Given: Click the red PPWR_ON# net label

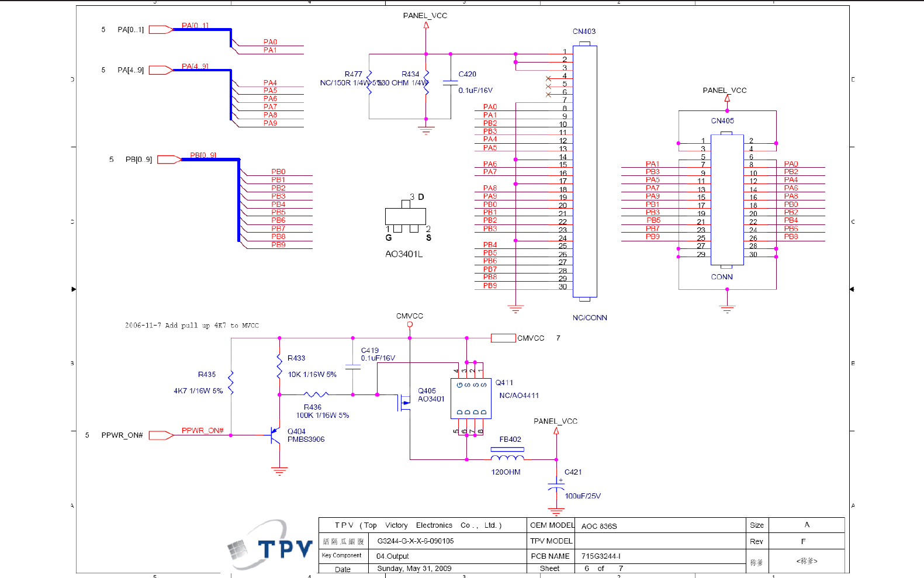Looking at the screenshot, I should (x=202, y=431).
